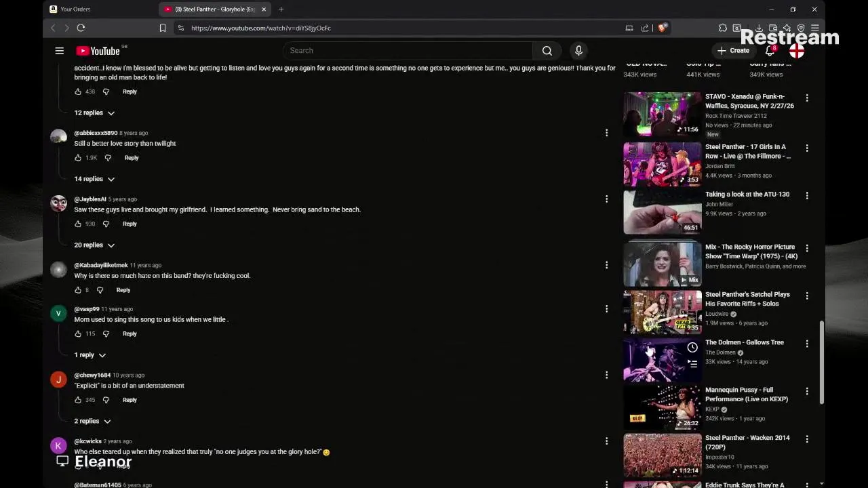The image size is (868, 488).
Task: Bookmark this page in address bar
Action: click(163, 28)
